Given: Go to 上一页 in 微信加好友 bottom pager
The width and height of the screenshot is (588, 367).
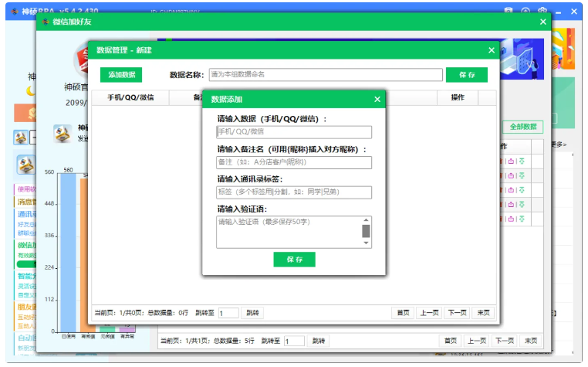Looking at the screenshot, I should (477, 341).
